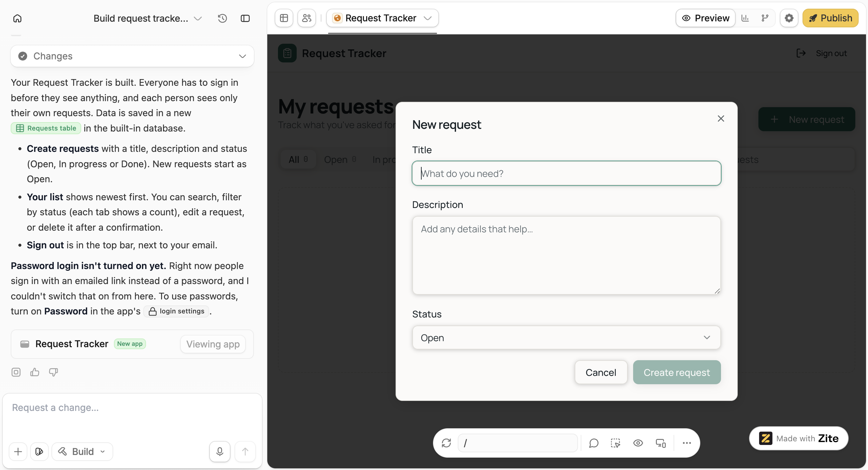This screenshot has width=868, height=470.
Task: Open the analytics bar chart icon
Action: (x=745, y=18)
